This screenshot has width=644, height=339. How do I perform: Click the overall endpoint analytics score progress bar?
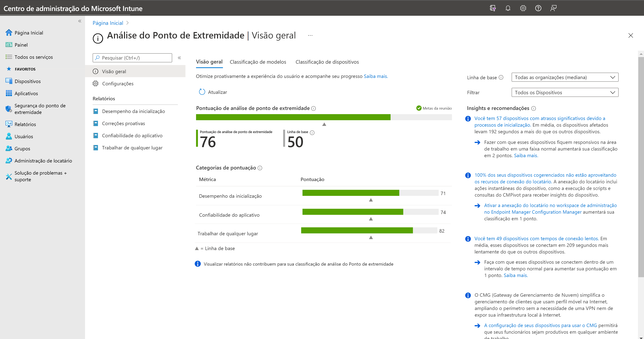(324, 117)
